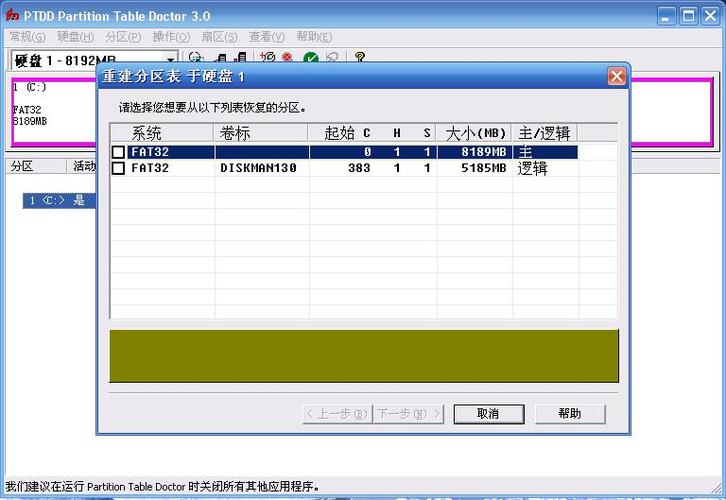Select the 1 (C:) partition row in main window
726x500 pixels.
[59, 200]
